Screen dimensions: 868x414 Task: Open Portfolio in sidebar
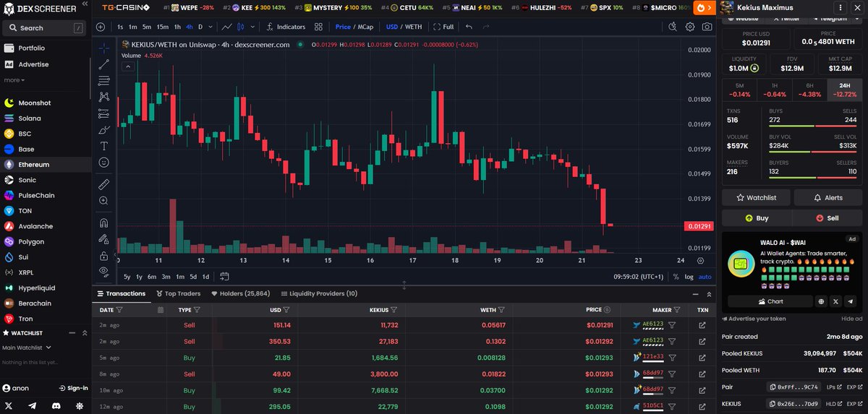32,48
